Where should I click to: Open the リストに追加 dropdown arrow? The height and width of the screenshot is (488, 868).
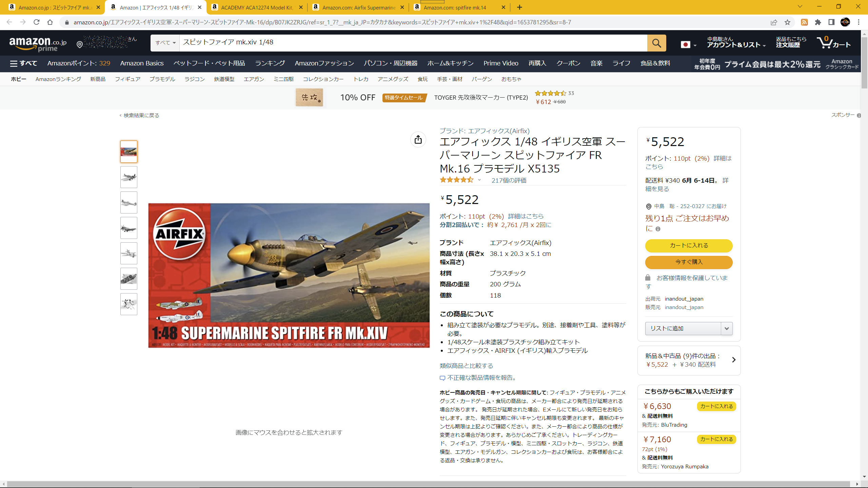(727, 328)
